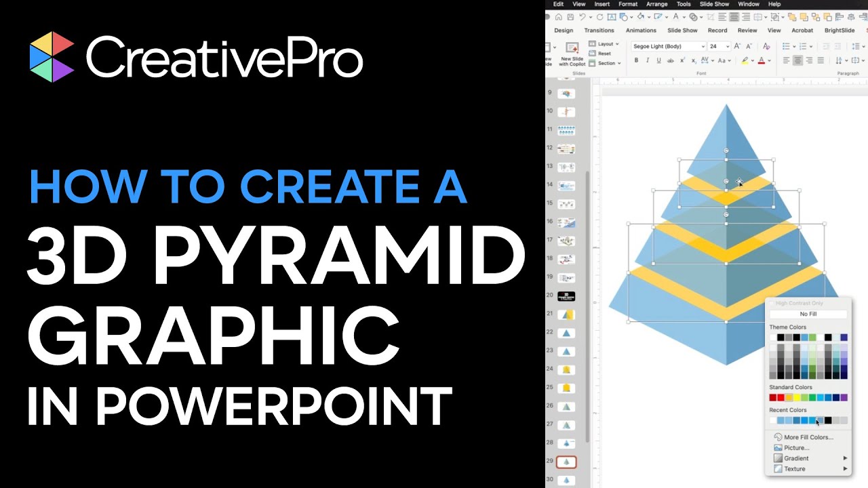Viewport: 868px width, 488px height.
Task: Open the numbered list dropdown arrow
Action: click(811, 46)
